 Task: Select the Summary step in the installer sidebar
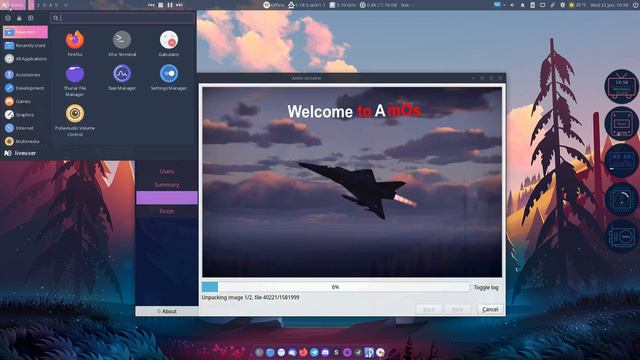click(167, 185)
